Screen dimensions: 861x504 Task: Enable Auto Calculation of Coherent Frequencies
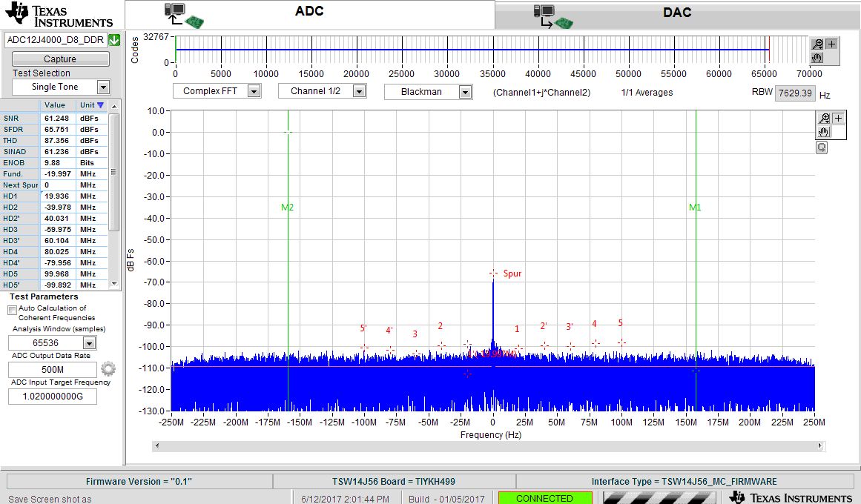12,311
